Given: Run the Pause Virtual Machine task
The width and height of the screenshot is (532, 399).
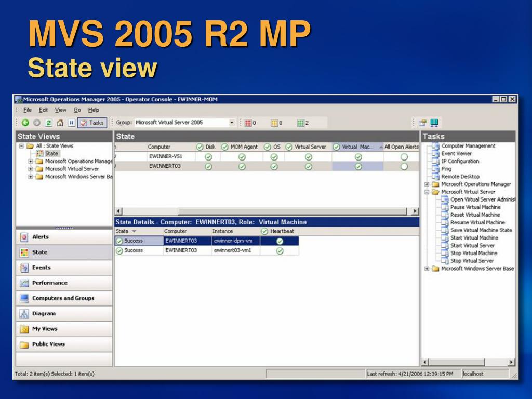Looking at the screenshot, I should pos(475,207).
